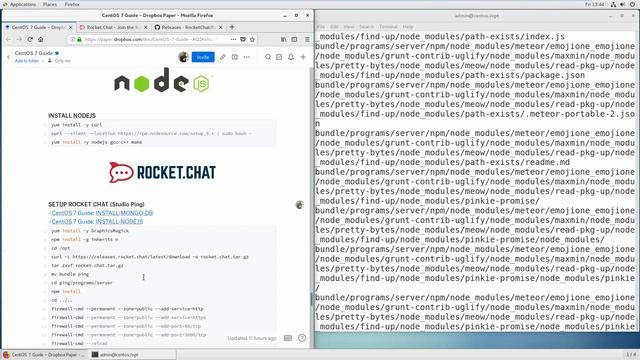Open Paper more options ellipsis
The image size is (640, 360).
pos(247,57)
